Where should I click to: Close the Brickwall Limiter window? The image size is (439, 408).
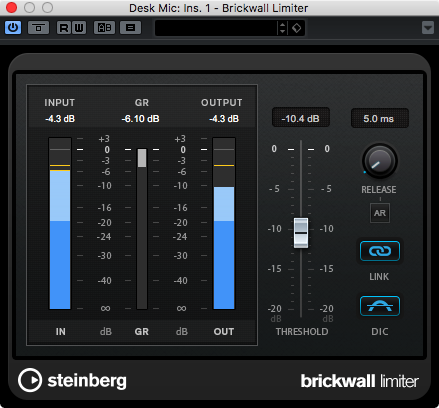pyautogui.click(x=12, y=7)
